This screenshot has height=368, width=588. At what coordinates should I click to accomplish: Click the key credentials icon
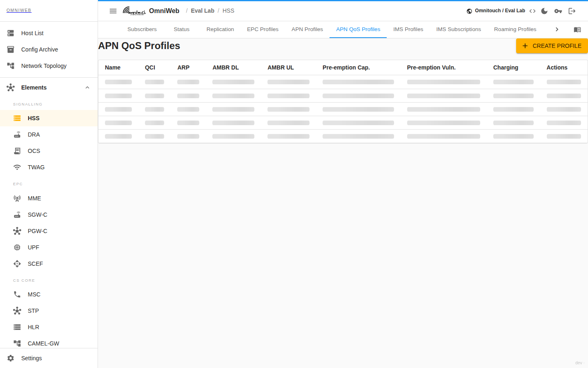(558, 11)
